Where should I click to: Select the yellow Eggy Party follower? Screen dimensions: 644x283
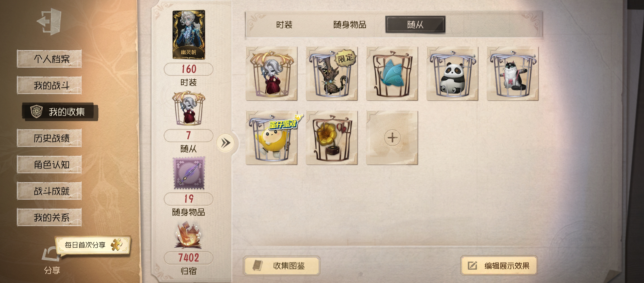coord(271,138)
